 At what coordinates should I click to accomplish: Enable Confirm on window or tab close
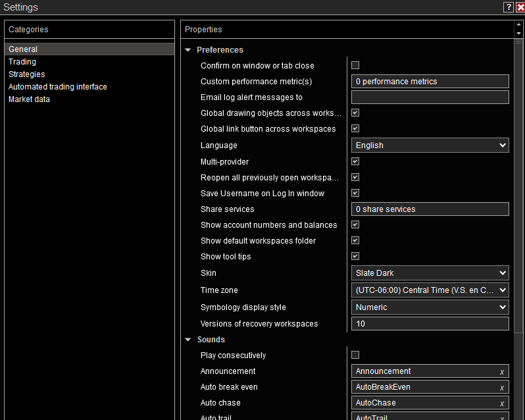click(355, 65)
